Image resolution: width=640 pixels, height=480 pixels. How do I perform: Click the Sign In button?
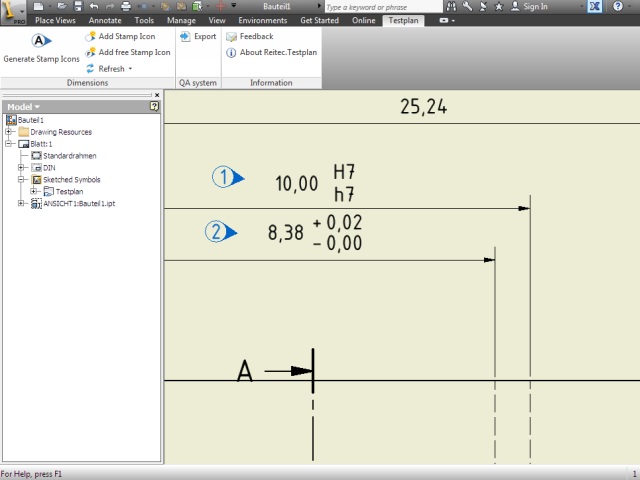coord(529,6)
